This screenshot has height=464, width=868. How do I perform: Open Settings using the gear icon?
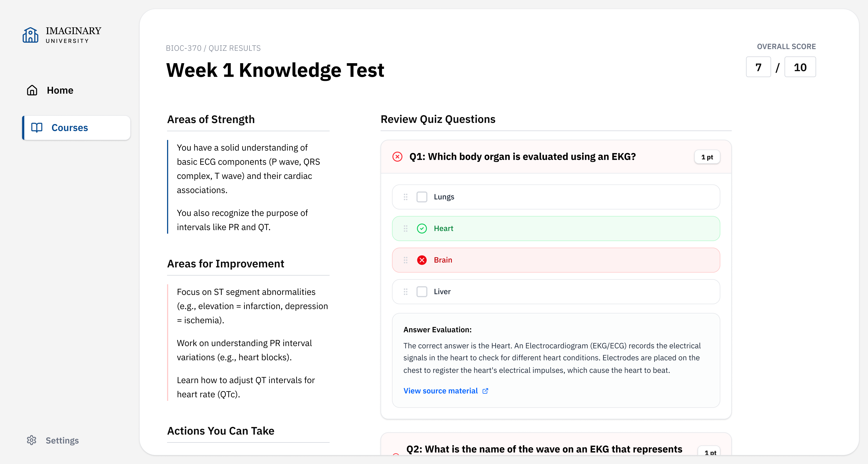coord(31,440)
